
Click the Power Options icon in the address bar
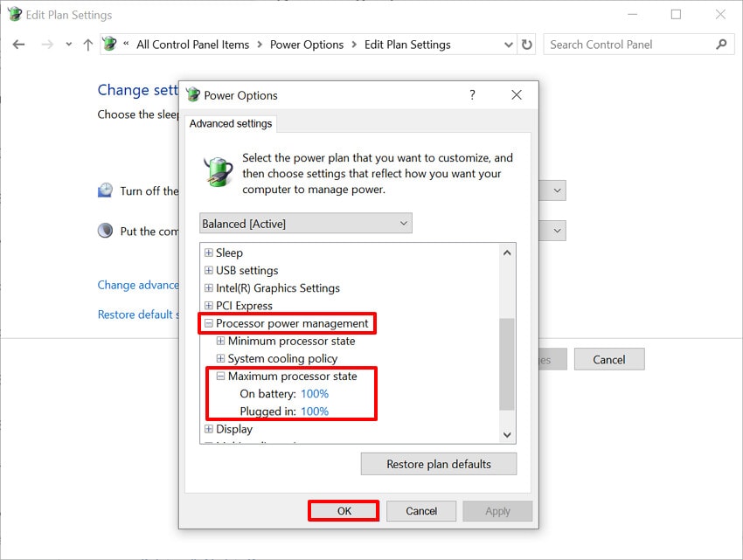108,44
